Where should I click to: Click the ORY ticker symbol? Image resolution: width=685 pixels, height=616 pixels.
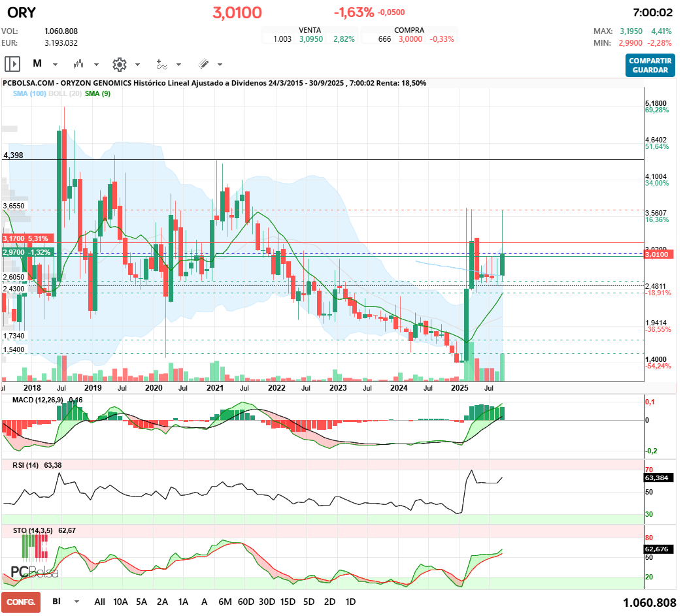pyautogui.click(x=22, y=12)
